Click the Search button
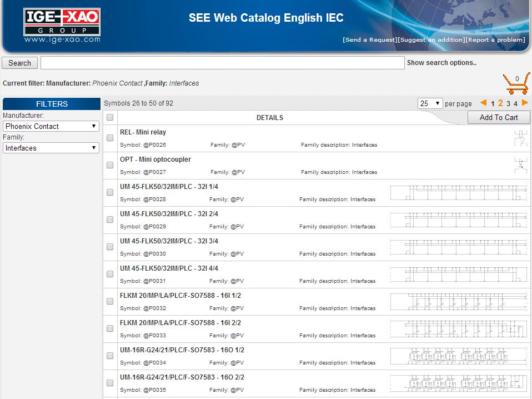 (x=19, y=63)
